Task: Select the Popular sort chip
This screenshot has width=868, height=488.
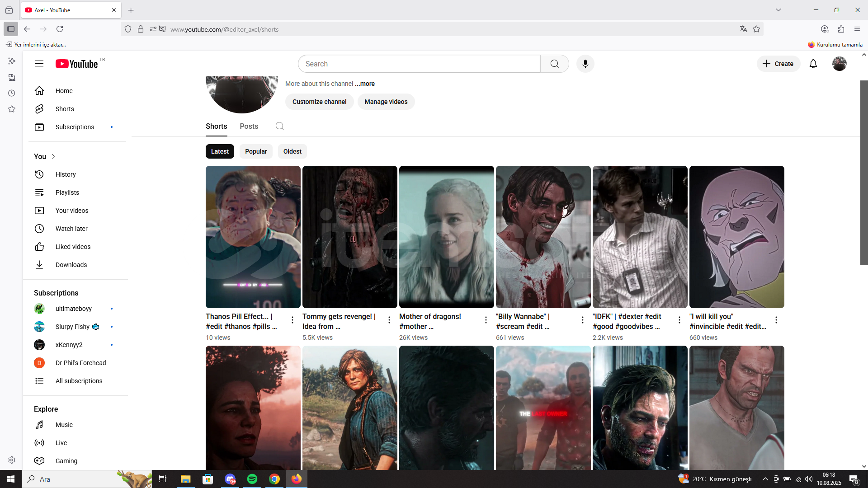Action: coord(256,151)
